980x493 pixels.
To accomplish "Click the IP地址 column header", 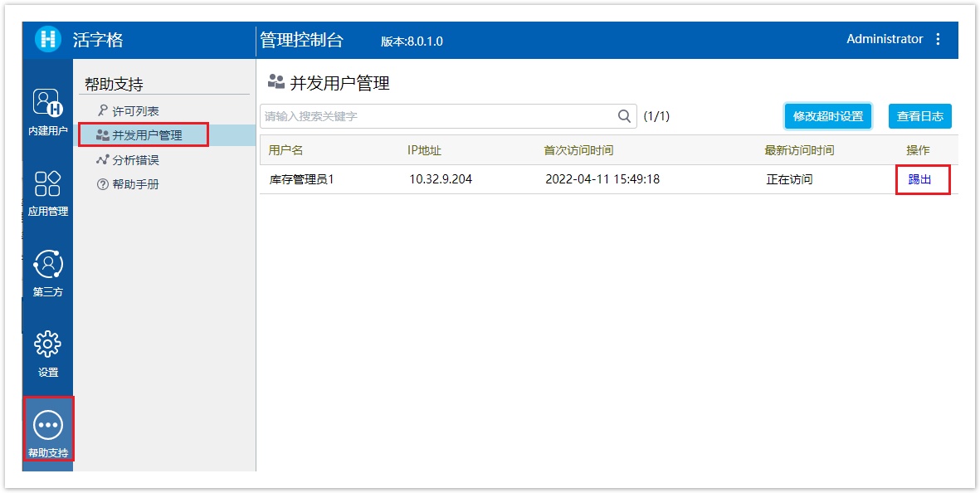I will point(424,150).
